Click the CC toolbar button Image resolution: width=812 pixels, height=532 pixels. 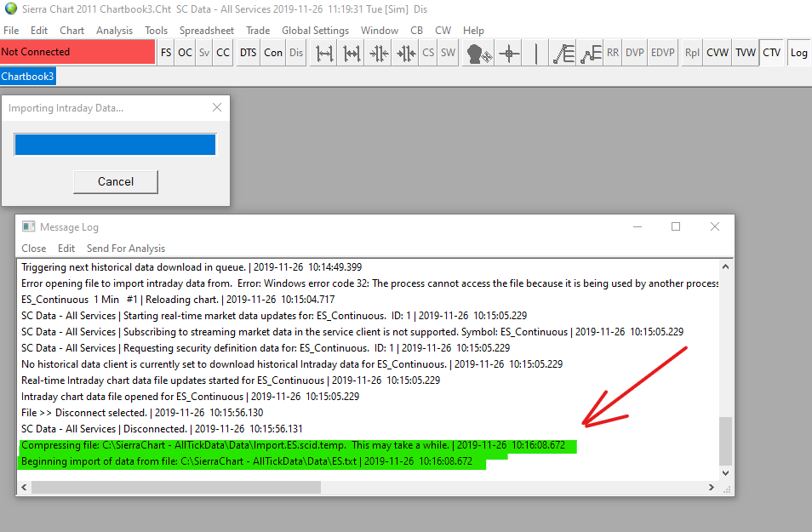click(223, 52)
